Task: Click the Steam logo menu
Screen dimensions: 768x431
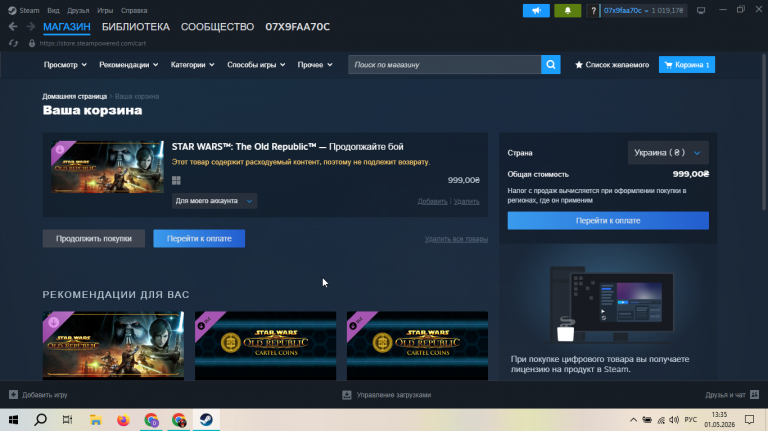Action: click(x=12, y=10)
